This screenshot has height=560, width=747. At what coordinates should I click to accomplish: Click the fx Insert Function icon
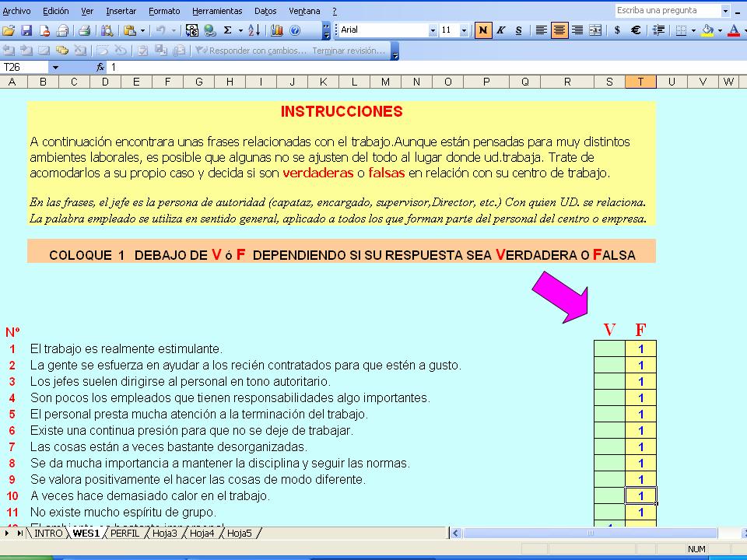click(100, 67)
